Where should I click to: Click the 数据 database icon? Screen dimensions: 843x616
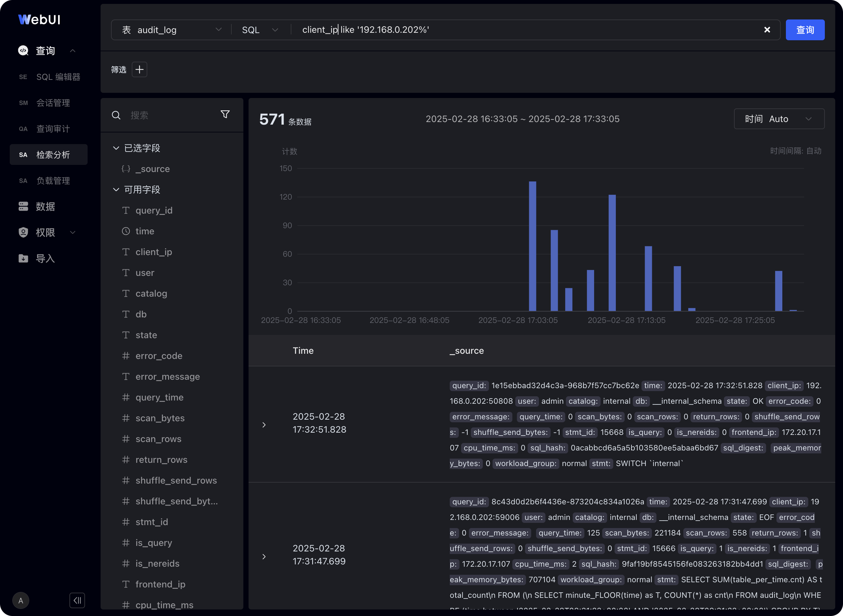coord(23,206)
